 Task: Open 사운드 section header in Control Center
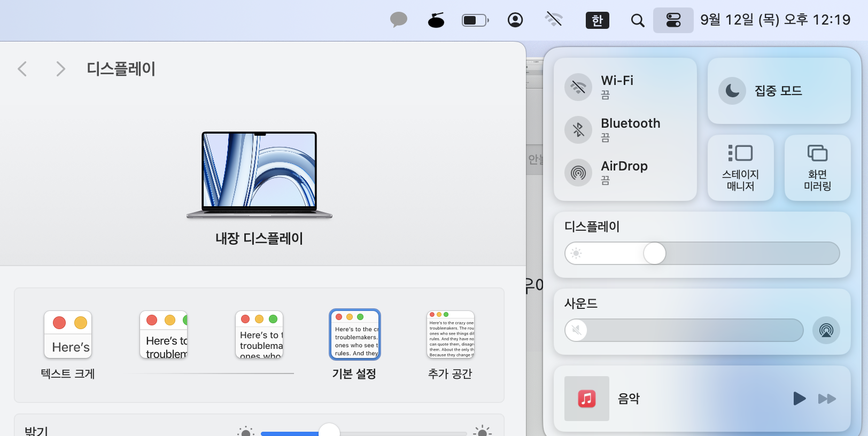581,303
